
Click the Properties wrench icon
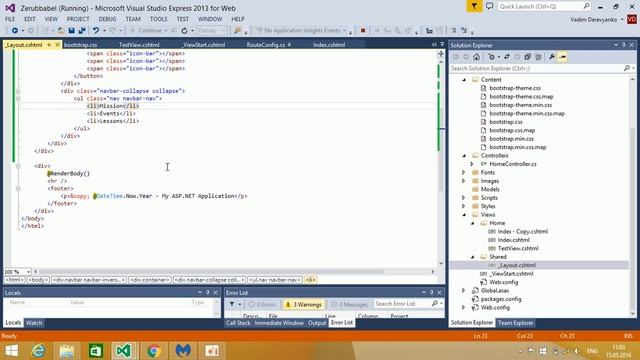pyautogui.click(x=552, y=57)
